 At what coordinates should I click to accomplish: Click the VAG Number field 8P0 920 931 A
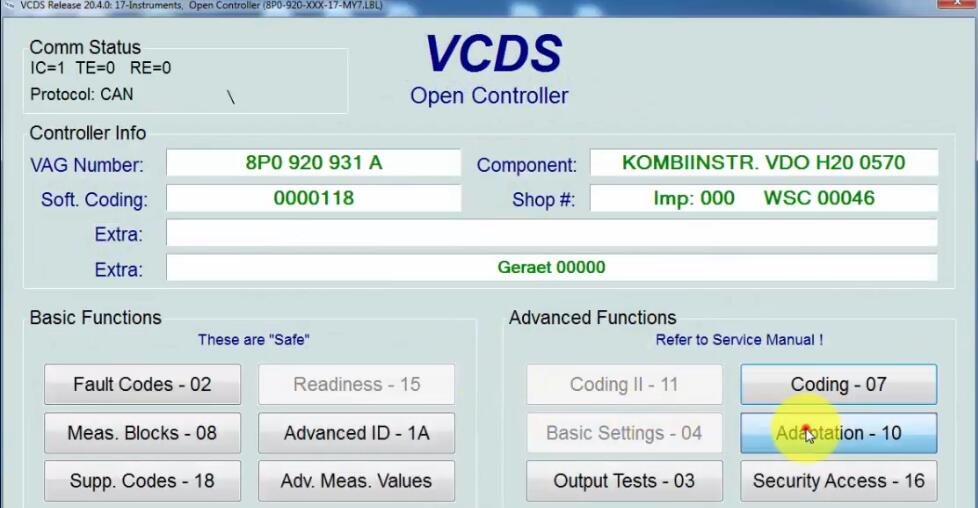click(x=314, y=163)
